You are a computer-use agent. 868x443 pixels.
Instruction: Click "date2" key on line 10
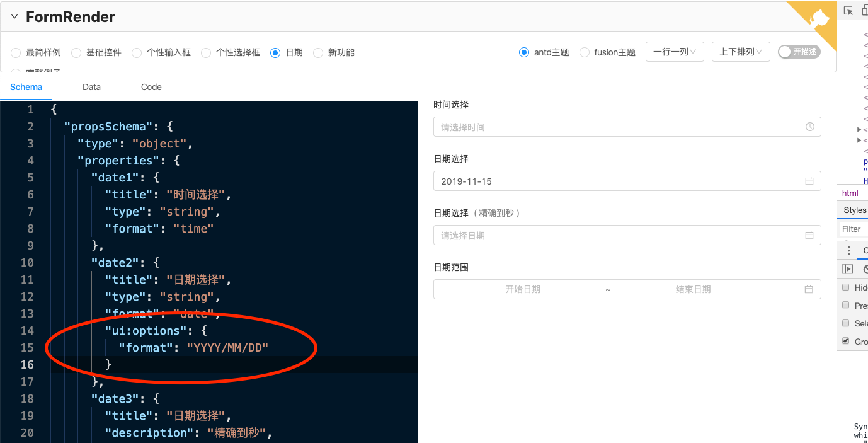pos(115,263)
